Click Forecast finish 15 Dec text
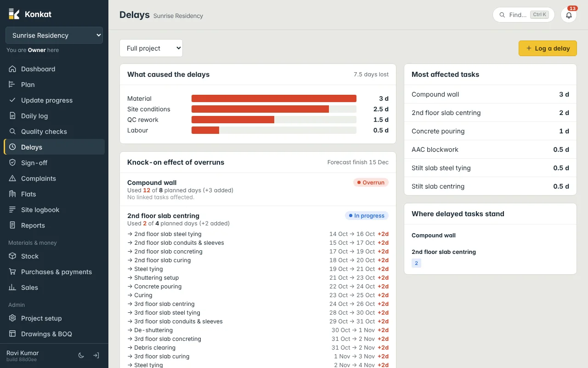Screen dimensions: 588x368 point(358,162)
